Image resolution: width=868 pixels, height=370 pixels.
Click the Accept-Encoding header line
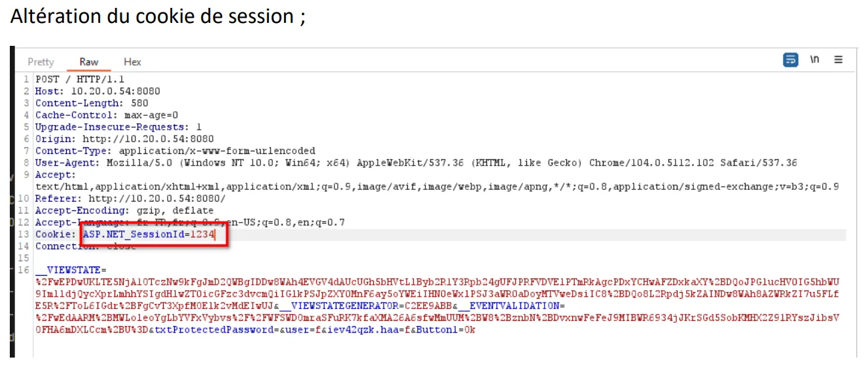point(124,210)
